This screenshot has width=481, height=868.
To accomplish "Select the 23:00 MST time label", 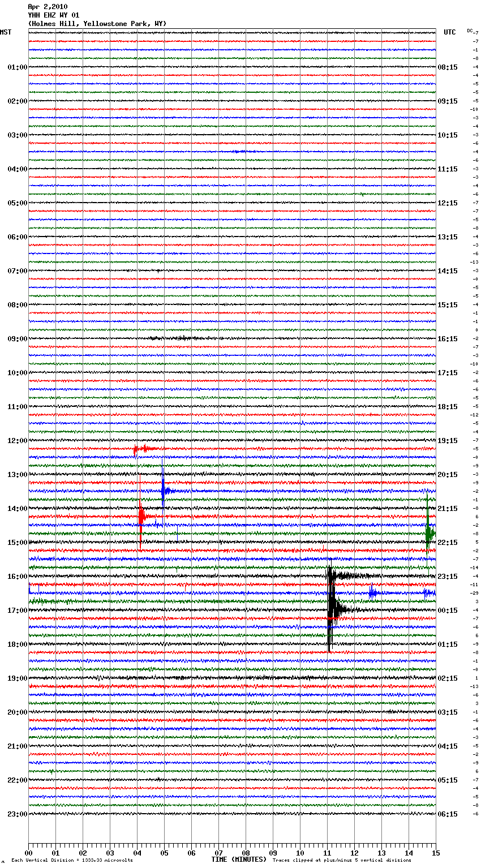I will pyautogui.click(x=18, y=814).
